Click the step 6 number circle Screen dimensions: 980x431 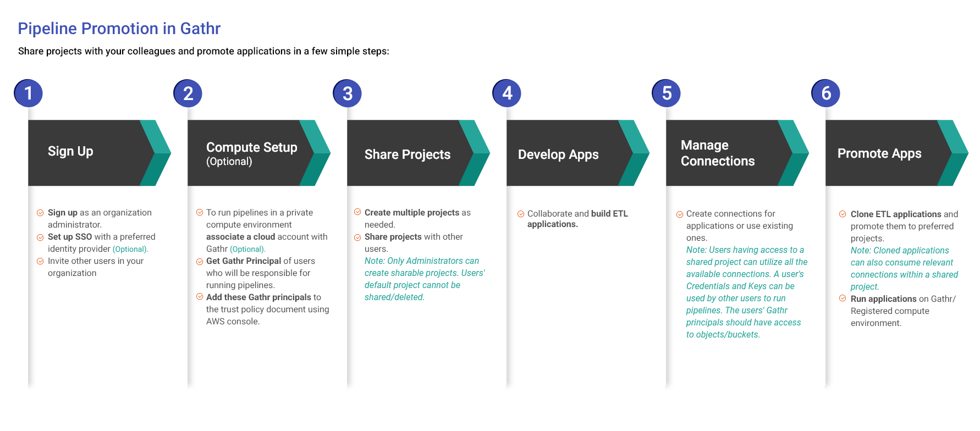825,93
